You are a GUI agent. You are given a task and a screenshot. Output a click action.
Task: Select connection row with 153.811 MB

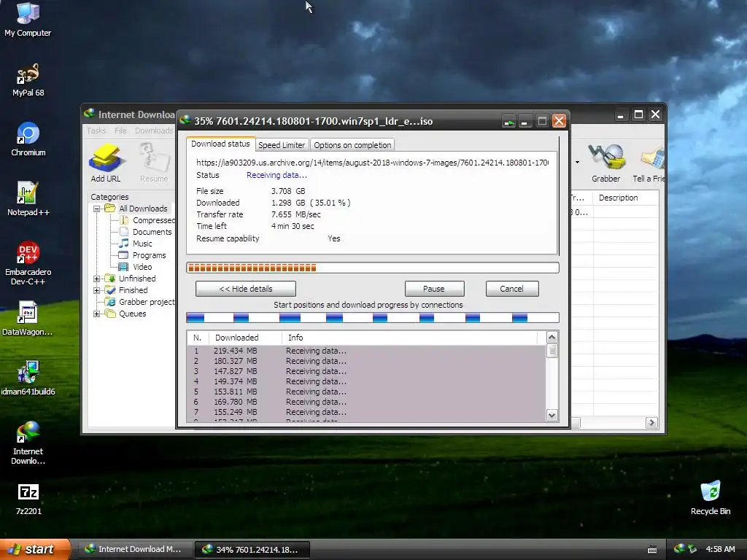click(366, 392)
